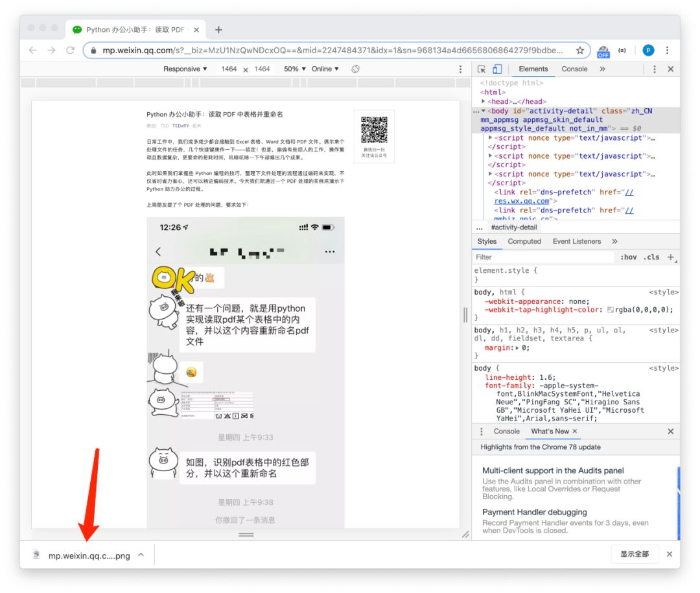Click the 显示全部 button in downloads bar
The height and width of the screenshot is (593, 700).
[635, 554]
